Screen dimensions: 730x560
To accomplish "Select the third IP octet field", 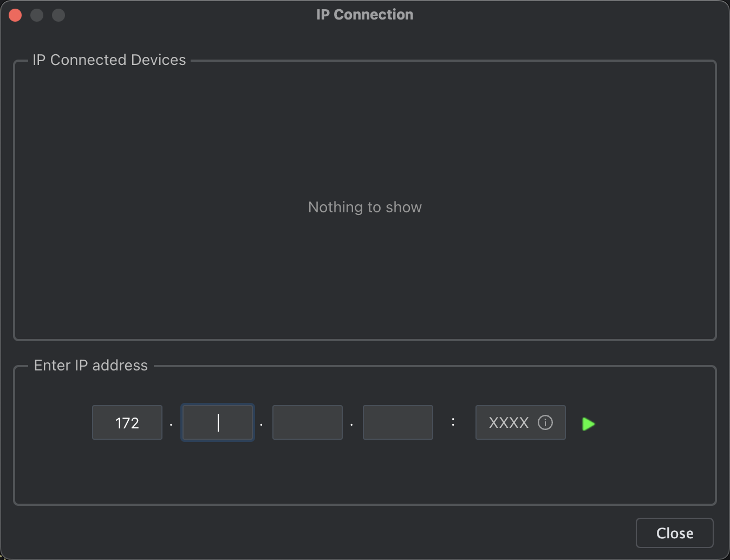I will 308,422.
